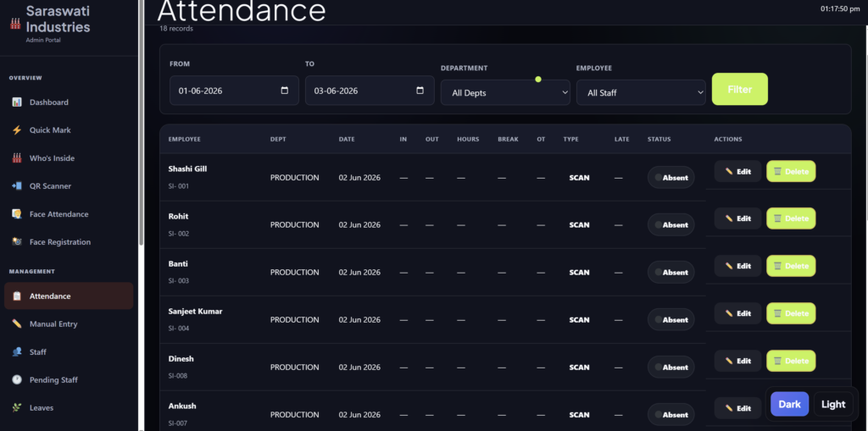Open the All Depts department dropdown
Screen dimensions: 868x431
(x=505, y=93)
